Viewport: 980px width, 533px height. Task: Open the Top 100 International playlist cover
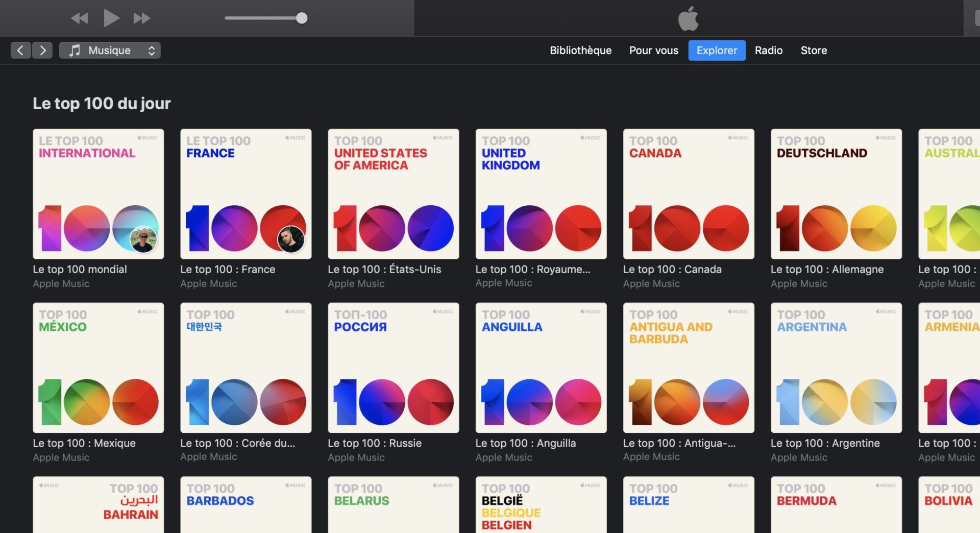pos(99,194)
